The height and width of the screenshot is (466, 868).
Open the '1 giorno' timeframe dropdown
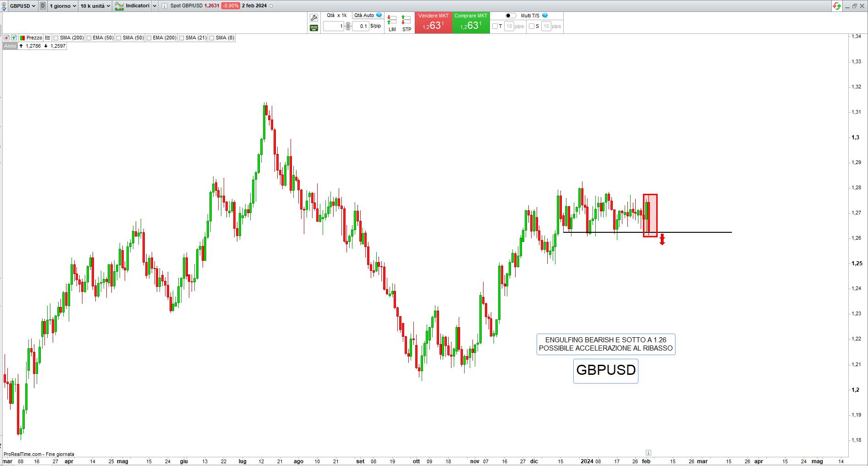click(63, 6)
